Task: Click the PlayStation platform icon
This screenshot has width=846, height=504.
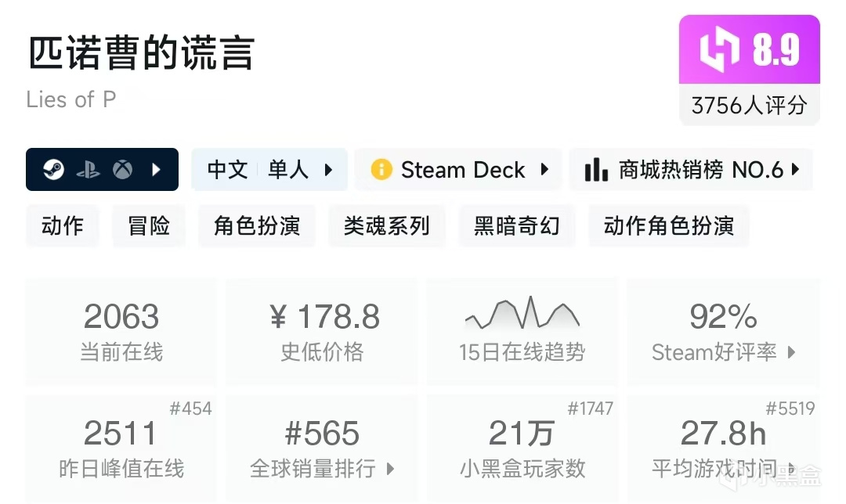Action: 88,170
